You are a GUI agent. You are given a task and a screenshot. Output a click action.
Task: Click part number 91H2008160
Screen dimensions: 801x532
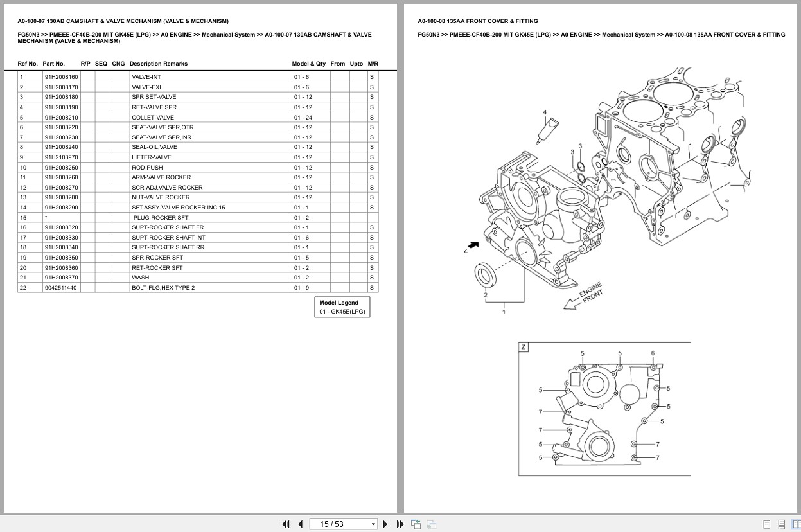coord(61,77)
